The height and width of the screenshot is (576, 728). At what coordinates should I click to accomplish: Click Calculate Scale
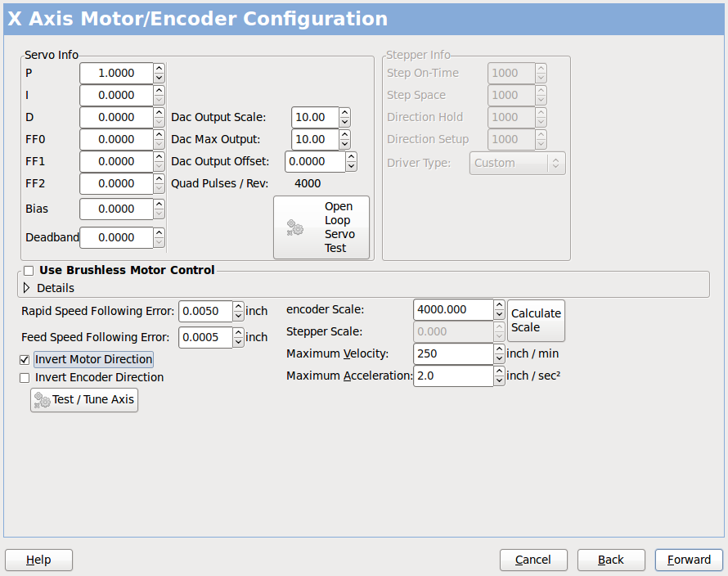click(536, 321)
